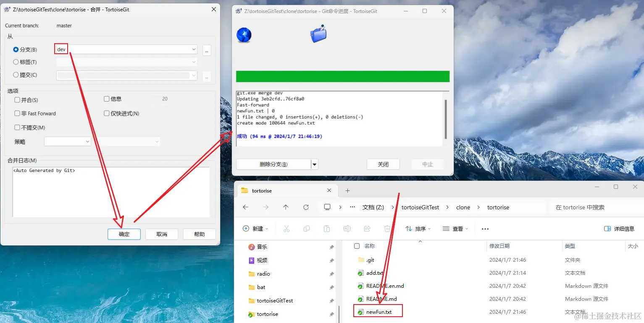644x323 pixels.
Task: Click the forward navigation arrow in Explorer
Action: (265, 207)
